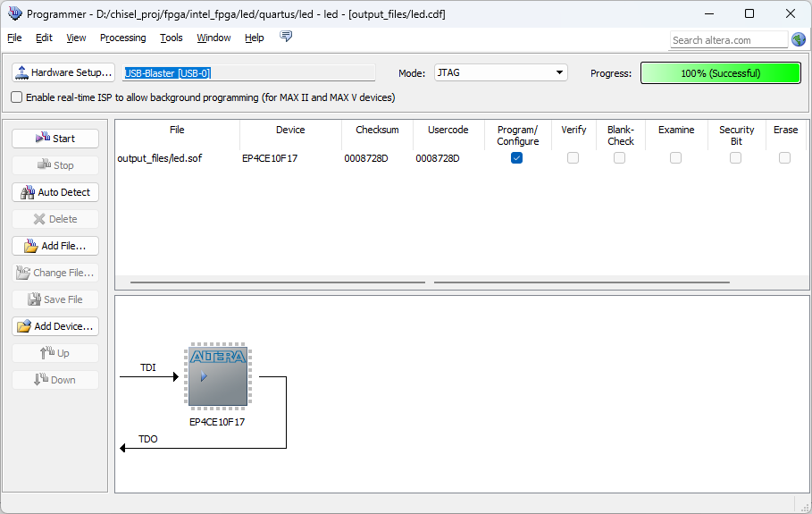Image resolution: width=812 pixels, height=514 pixels.
Task: Open Add File dialog
Action: [x=55, y=246]
